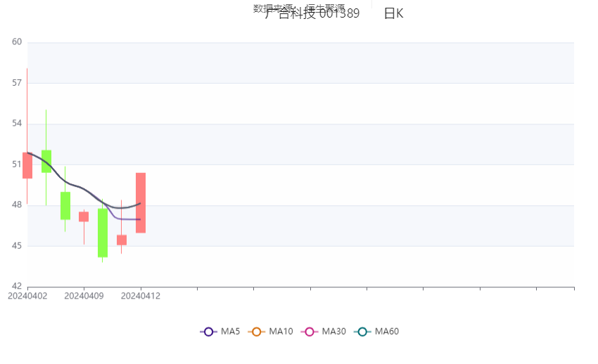Click the 20240402 date axis label
This screenshot has height=364, width=598.
[27, 296]
